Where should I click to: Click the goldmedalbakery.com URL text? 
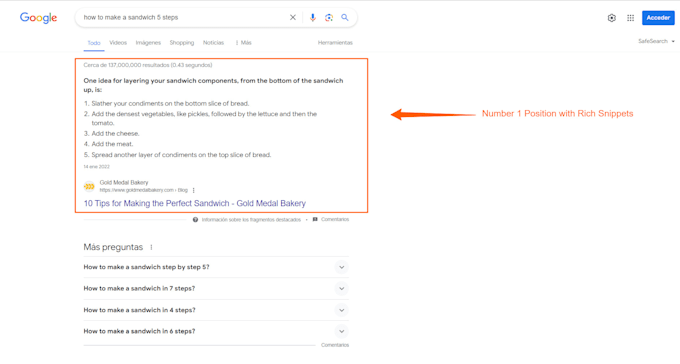point(144,190)
